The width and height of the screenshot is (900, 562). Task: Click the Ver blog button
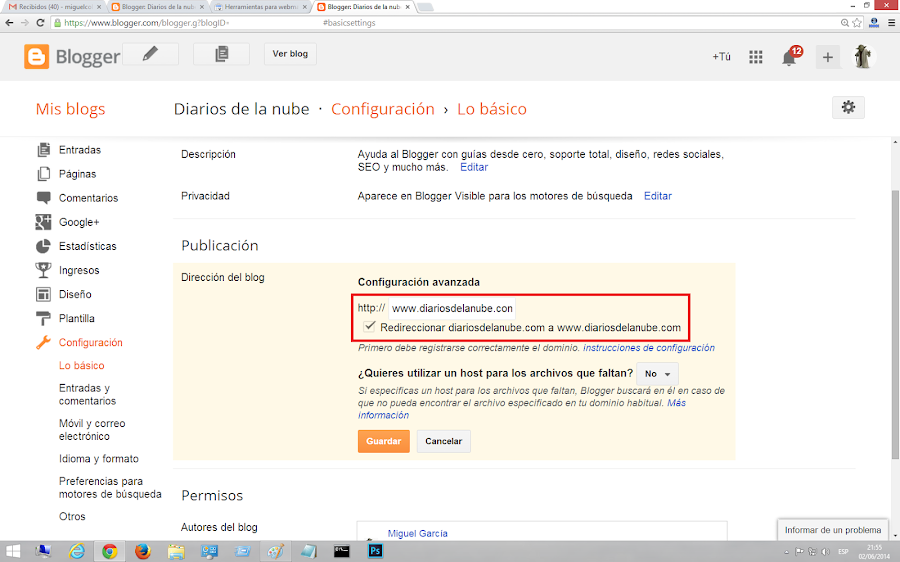[x=290, y=54]
